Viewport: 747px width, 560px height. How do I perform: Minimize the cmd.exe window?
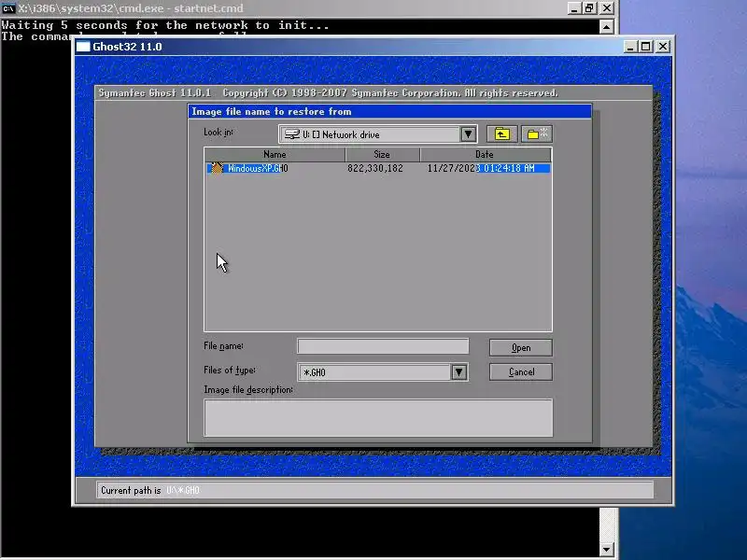point(574,8)
